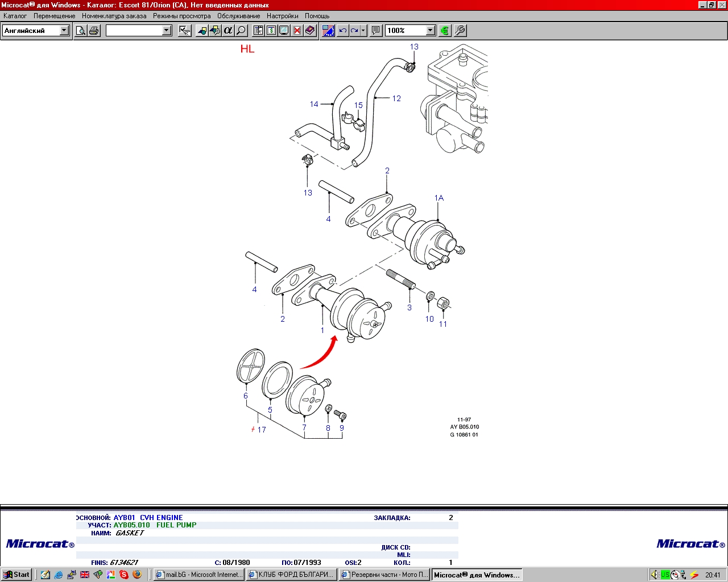Click the Windows Start button

[x=16, y=575]
